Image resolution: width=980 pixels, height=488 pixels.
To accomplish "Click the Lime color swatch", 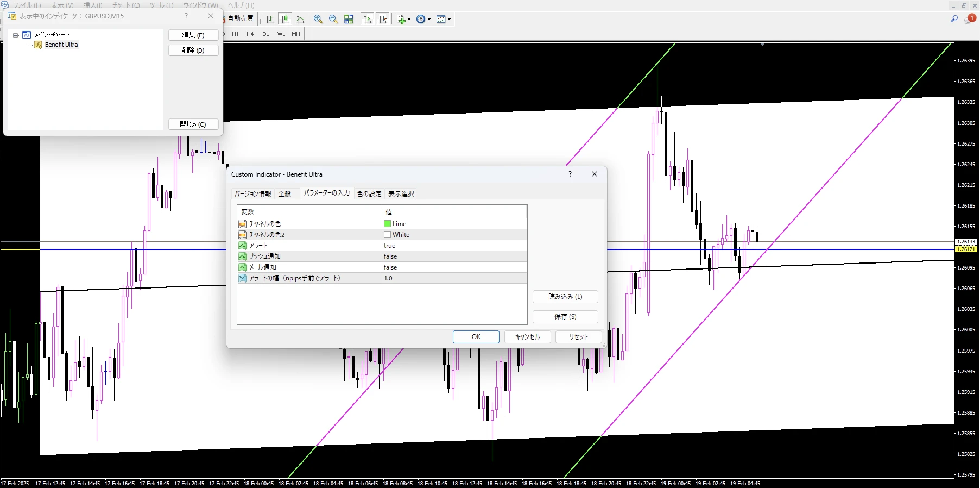I will [388, 224].
